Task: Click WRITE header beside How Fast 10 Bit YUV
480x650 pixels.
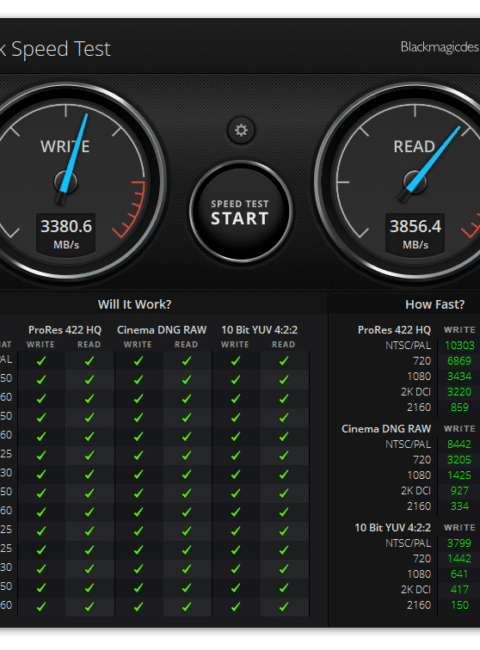Action: 460,528
